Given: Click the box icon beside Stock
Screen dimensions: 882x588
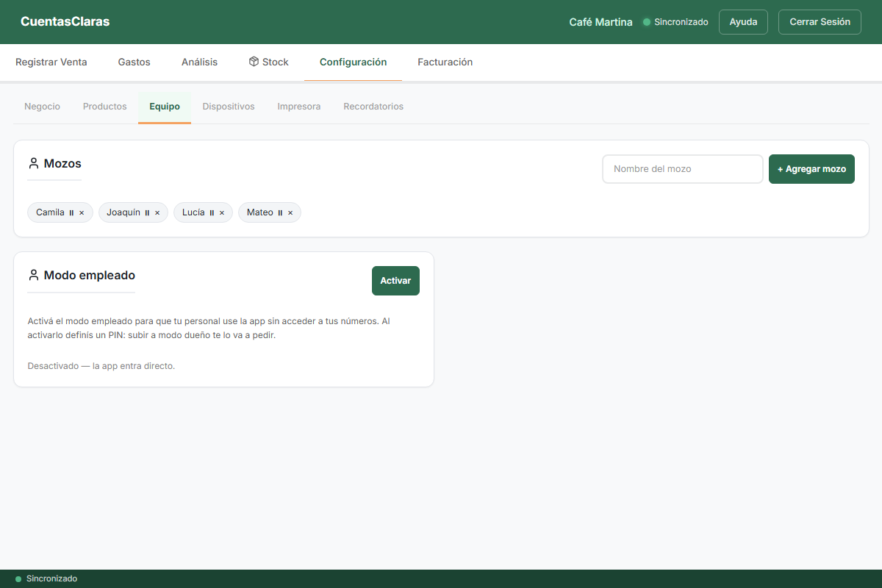Looking at the screenshot, I should tap(254, 62).
